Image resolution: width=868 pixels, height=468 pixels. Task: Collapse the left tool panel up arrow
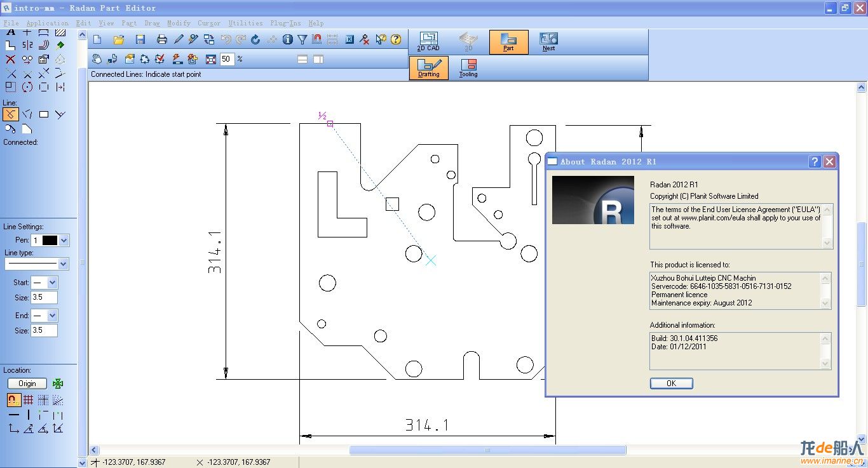click(x=83, y=35)
